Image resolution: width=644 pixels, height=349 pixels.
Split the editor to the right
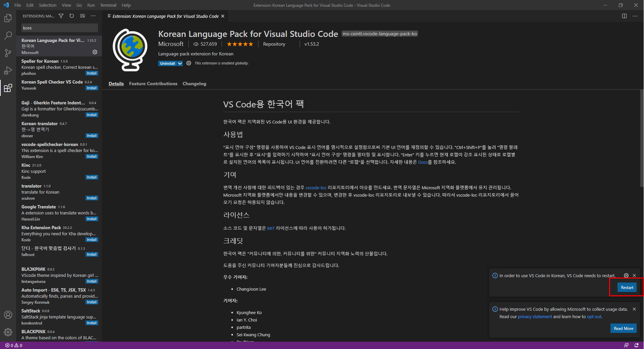pyautogui.click(x=624, y=16)
